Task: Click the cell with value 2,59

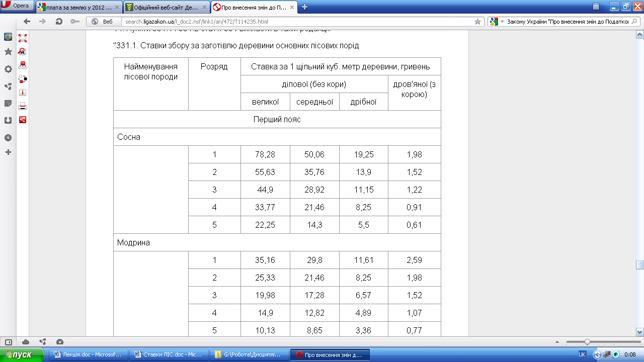Action: pos(415,260)
